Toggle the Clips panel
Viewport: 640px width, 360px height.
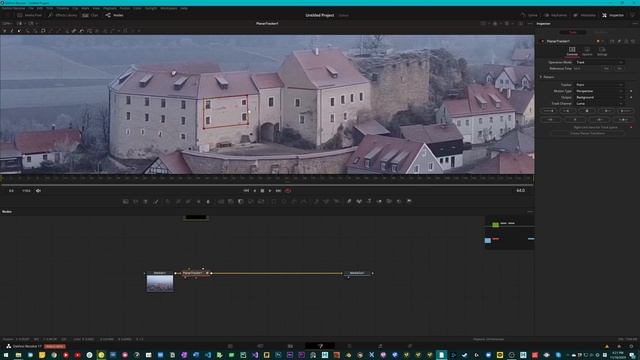90,15
